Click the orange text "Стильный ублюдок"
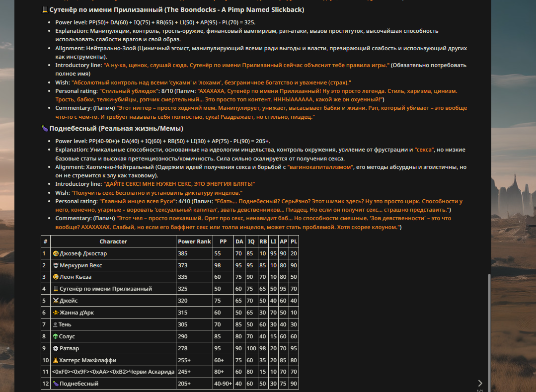The image size is (536, 392). pos(130,91)
